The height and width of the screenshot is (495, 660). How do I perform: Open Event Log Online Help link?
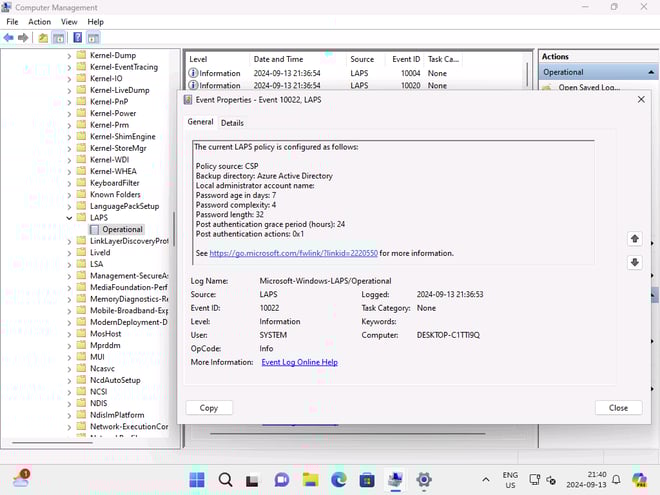[300, 362]
